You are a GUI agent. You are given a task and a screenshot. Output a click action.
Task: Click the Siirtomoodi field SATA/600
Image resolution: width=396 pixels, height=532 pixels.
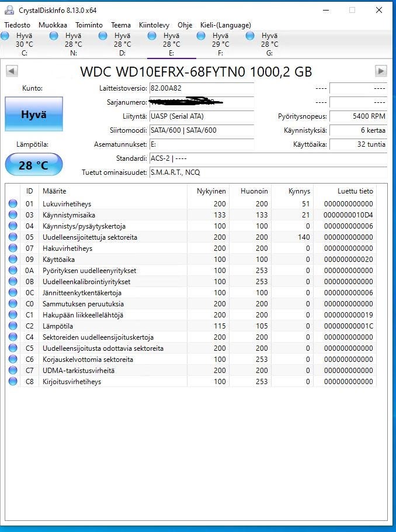click(202, 130)
